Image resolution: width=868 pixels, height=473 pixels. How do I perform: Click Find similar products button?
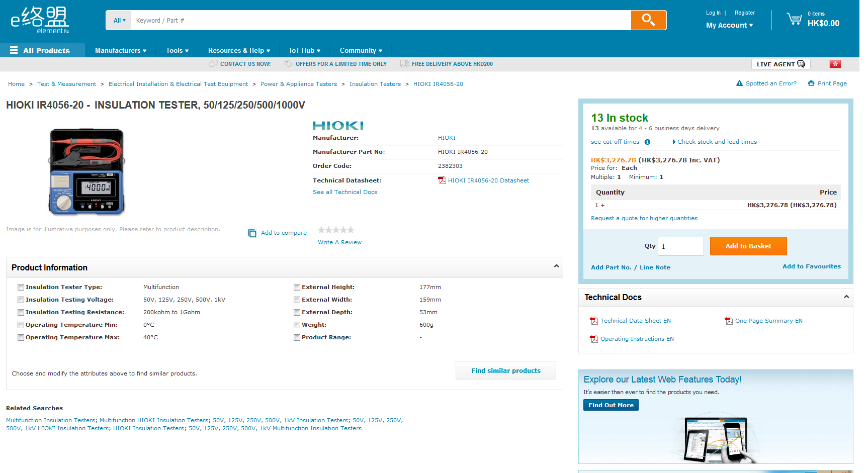506,370
